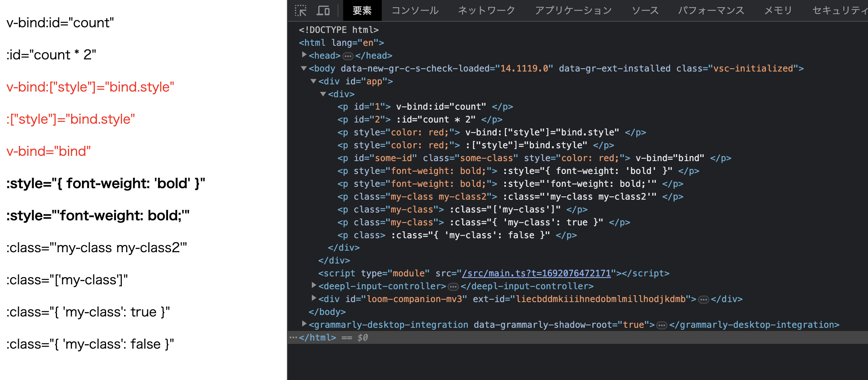The height and width of the screenshot is (380, 868).
Task: Expand the deepl-input-controller element
Action: [x=314, y=286]
